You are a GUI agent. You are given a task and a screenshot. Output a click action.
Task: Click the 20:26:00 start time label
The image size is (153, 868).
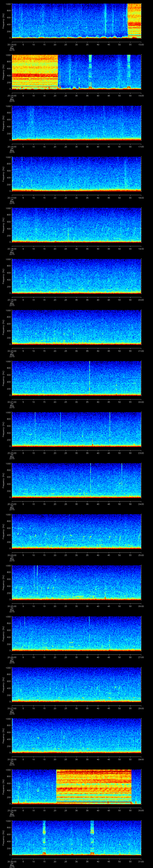tap(12, 657)
